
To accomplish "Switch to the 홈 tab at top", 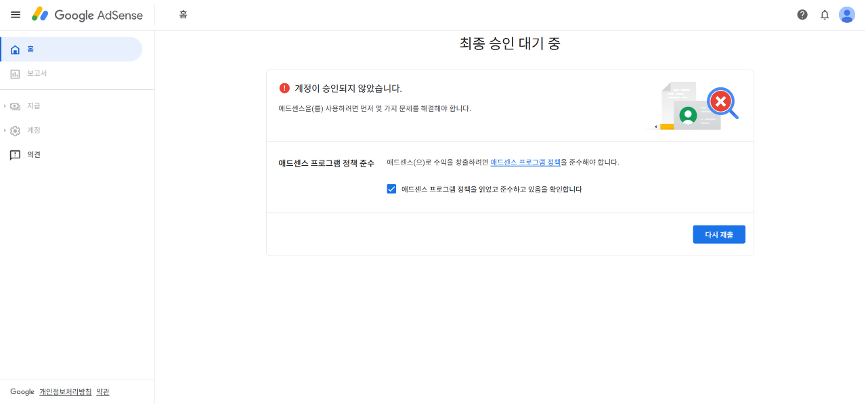I will click(183, 14).
